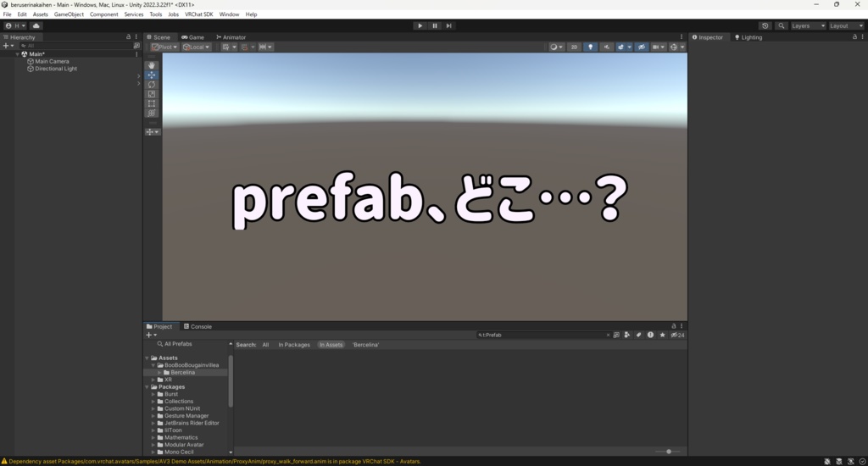Select the Transform tool
The width and height of the screenshot is (868, 466).
151,113
